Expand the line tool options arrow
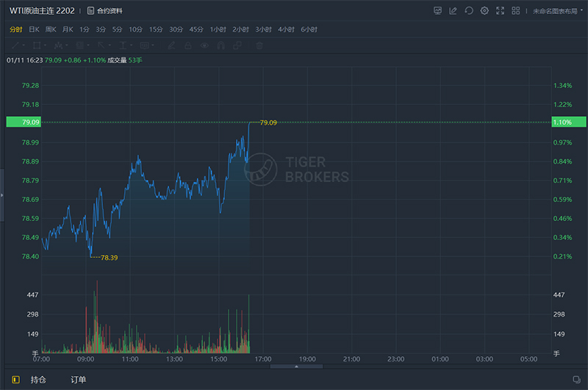Viewport: 588px width, 390px height. (24, 46)
